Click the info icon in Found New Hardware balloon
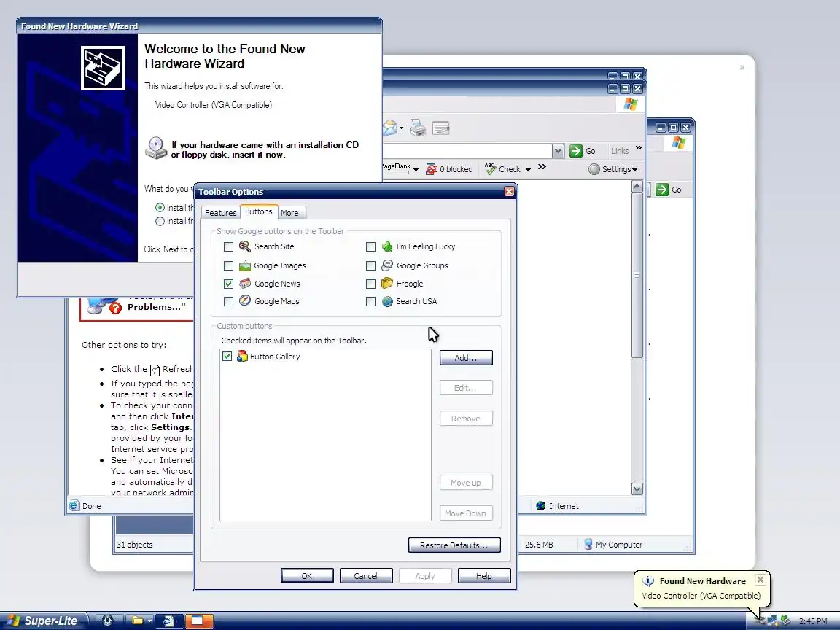This screenshot has width=840, height=630. tap(648, 580)
